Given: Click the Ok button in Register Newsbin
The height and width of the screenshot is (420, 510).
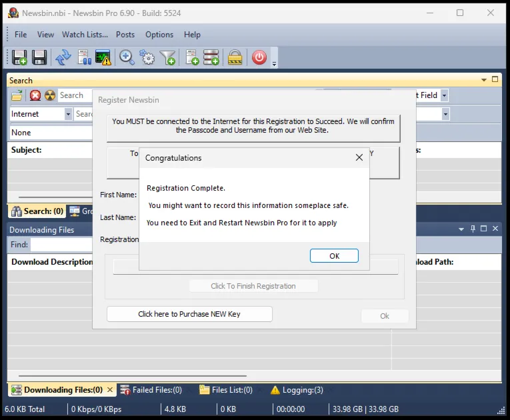Looking at the screenshot, I should click(x=385, y=316).
